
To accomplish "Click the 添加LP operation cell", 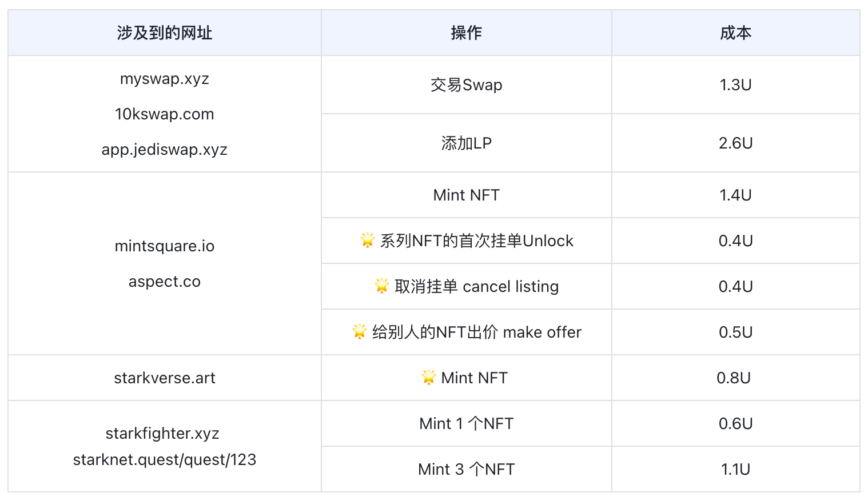I will (467, 143).
